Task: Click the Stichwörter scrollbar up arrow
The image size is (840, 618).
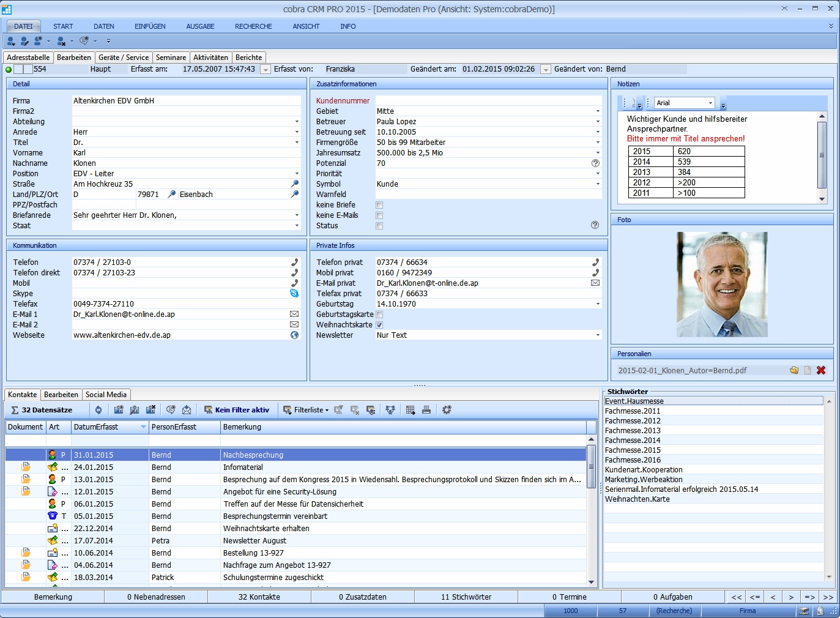Action: click(x=829, y=401)
